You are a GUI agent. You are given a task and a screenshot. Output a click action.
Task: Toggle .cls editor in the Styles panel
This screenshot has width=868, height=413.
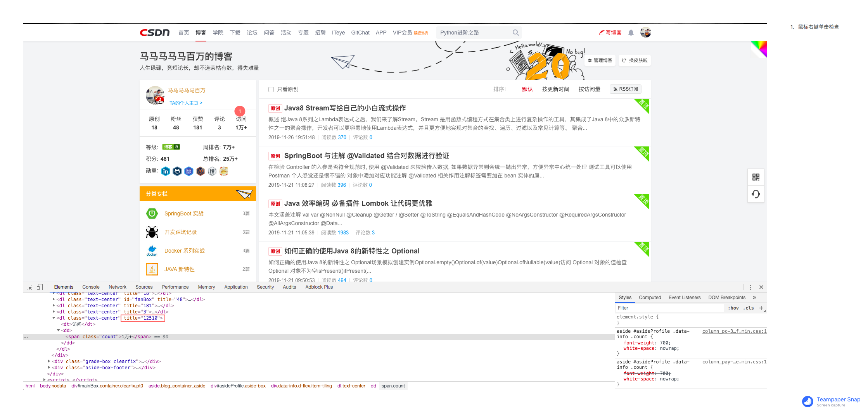(749, 308)
